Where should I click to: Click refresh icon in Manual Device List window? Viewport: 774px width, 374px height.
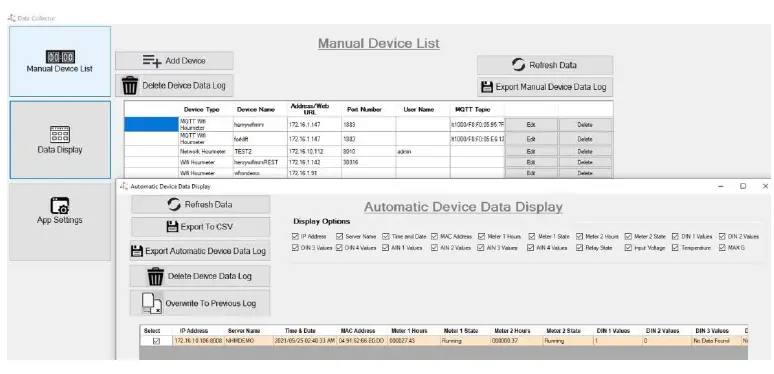point(518,65)
